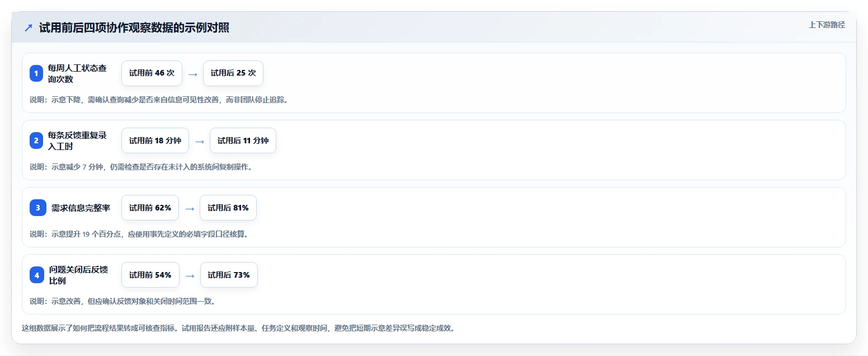Click the arrow between 54% and 73%
The height and width of the screenshot is (356, 868).
click(190, 275)
